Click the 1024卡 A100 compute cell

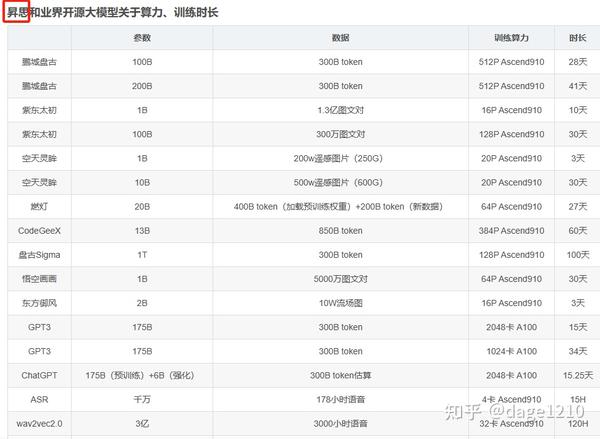click(x=511, y=351)
